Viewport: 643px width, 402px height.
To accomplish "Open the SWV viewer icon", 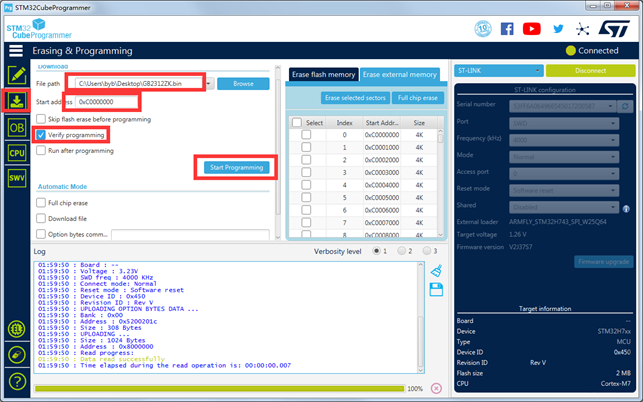I will [17, 178].
